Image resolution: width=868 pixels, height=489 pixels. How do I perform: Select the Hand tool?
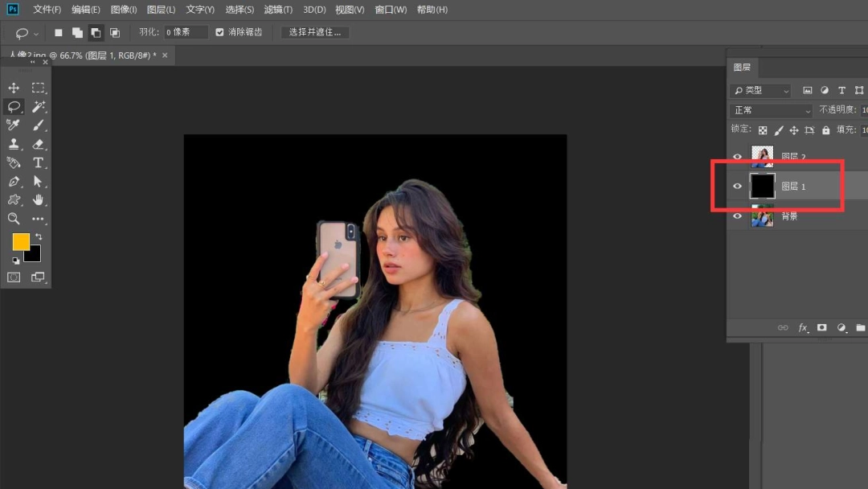pos(38,200)
